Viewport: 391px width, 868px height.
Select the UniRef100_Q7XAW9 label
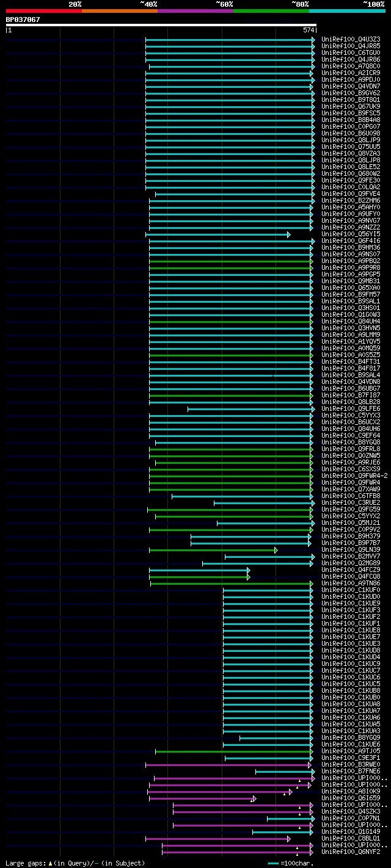pyautogui.click(x=351, y=489)
